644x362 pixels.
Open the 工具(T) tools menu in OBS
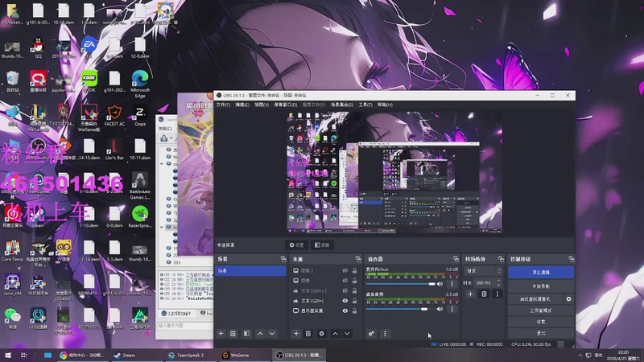(365, 105)
